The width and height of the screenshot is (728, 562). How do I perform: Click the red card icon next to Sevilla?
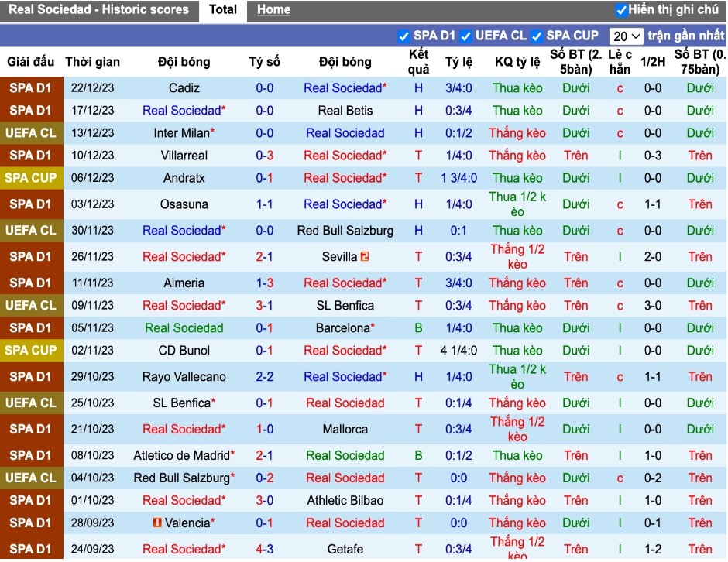click(x=365, y=256)
